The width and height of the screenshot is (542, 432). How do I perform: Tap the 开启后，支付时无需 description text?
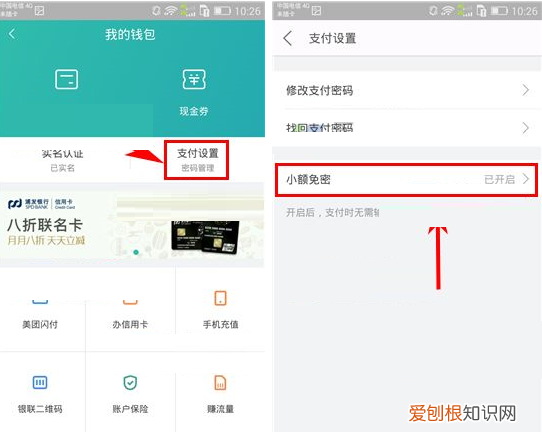pos(332,212)
